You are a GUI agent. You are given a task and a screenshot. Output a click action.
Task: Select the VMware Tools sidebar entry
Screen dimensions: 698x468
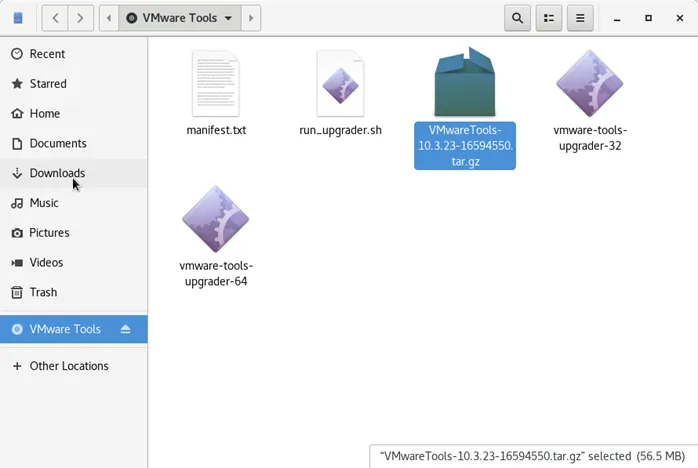(x=73, y=329)
